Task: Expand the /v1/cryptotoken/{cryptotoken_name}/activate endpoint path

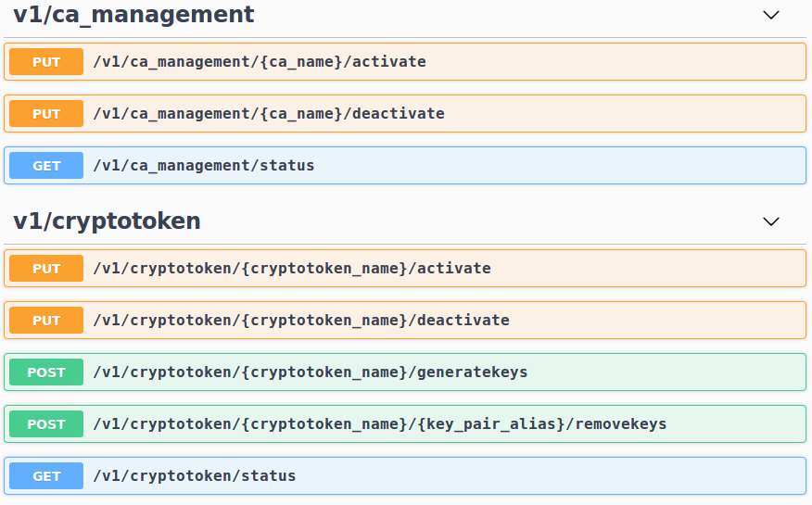Action: pyautogui.click(x=292, y=269)
